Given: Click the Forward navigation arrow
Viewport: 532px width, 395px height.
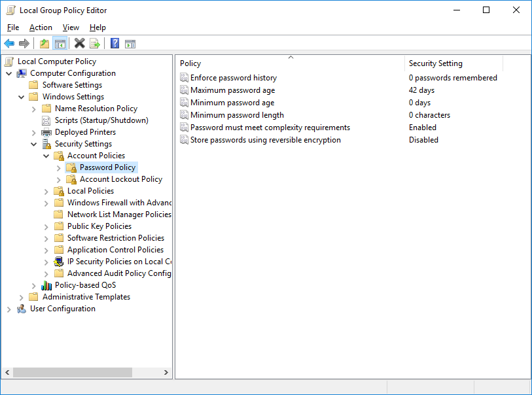Looking at the screenshot, I should point(24,43).
